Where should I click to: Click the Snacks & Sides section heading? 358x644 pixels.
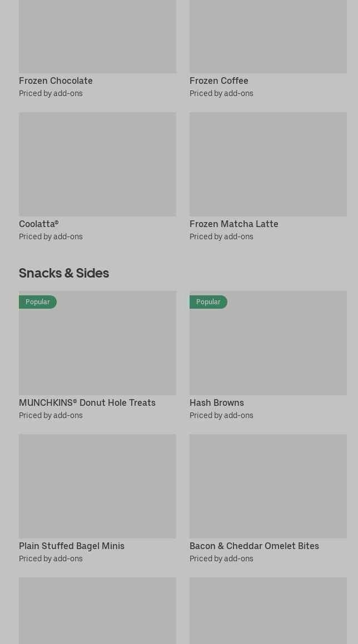point(64,273)
